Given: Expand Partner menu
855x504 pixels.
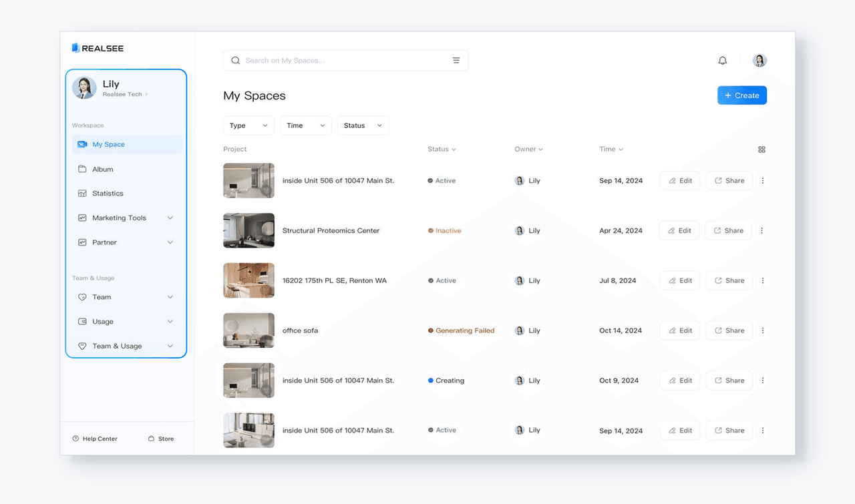Looking at the screenshot, I should (127, 242).
